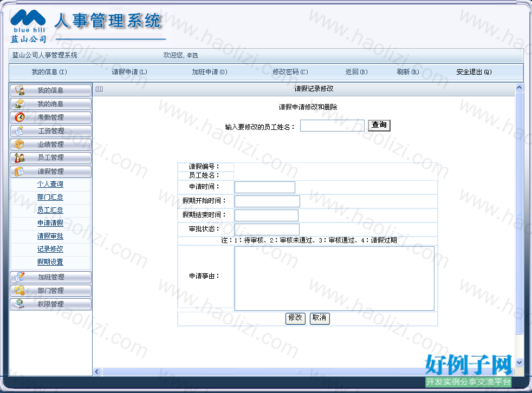
Task: Open the 请假审批 link
Action: 50,236
